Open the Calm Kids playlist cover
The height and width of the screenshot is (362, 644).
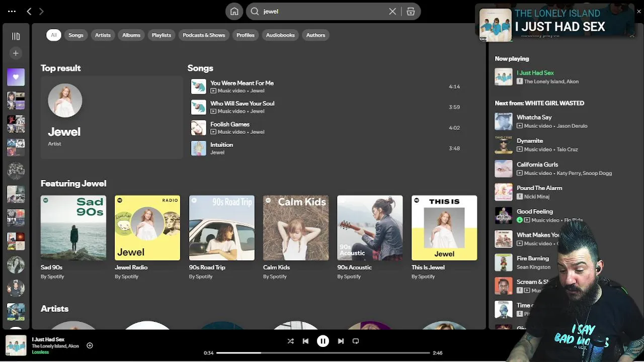[x=296, y=228]
